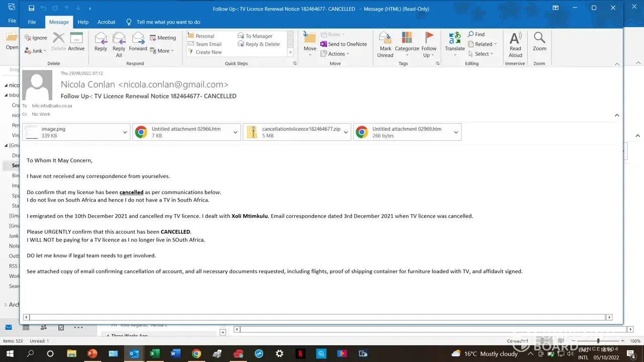This screenshot has width=644, height=362.
Task: Expand dropdown for image.png attachment
Action: (125, 132)
